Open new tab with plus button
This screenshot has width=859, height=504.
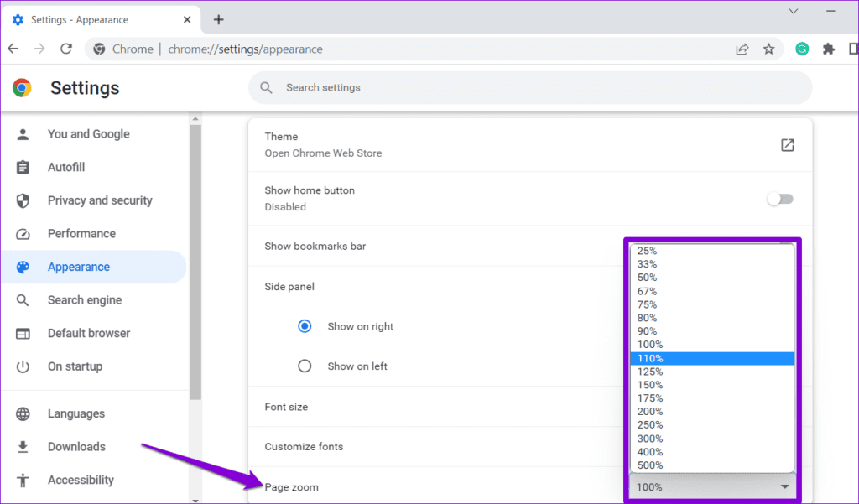[x=219, y=20]
